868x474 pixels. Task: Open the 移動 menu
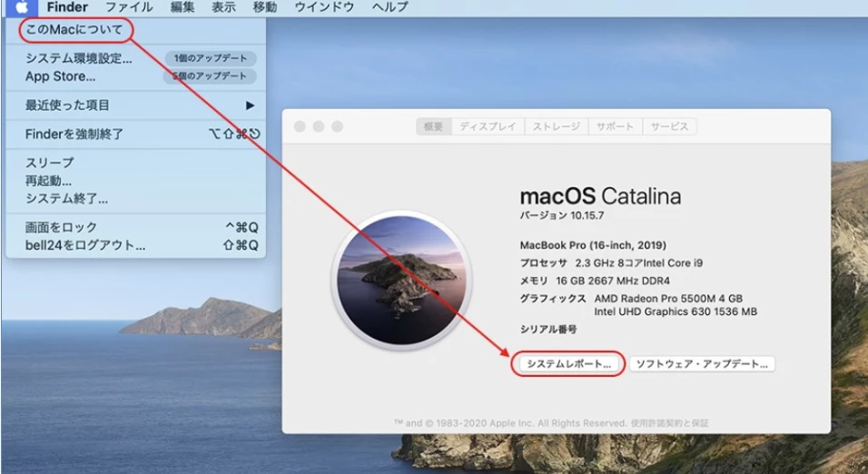pos(264,7)
